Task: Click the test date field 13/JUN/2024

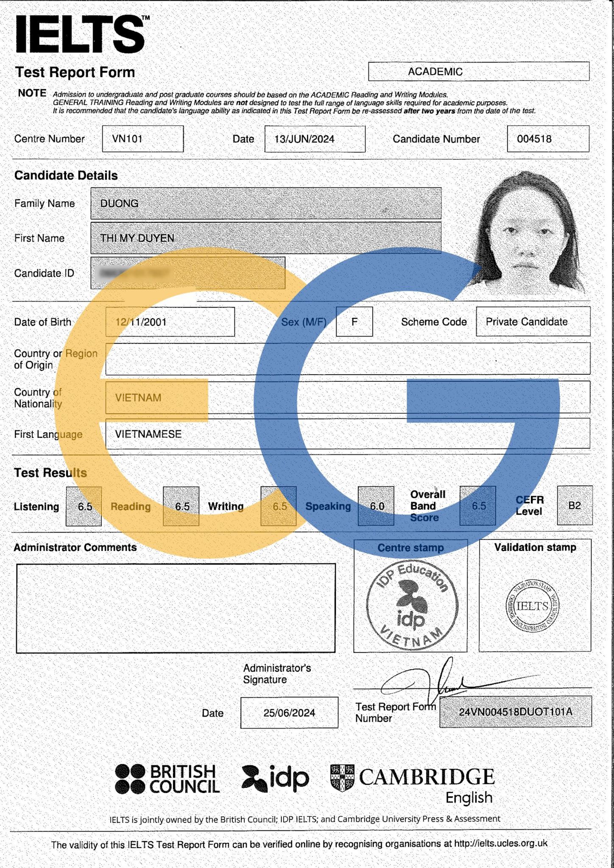Action: point(314,139)
